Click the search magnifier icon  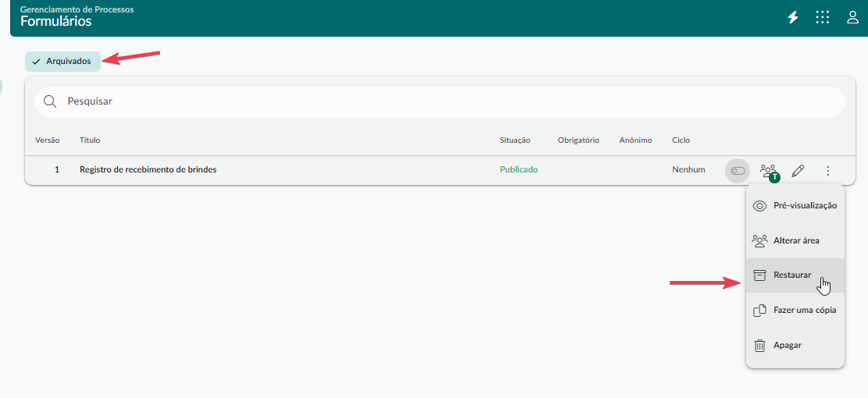point(50,101)
